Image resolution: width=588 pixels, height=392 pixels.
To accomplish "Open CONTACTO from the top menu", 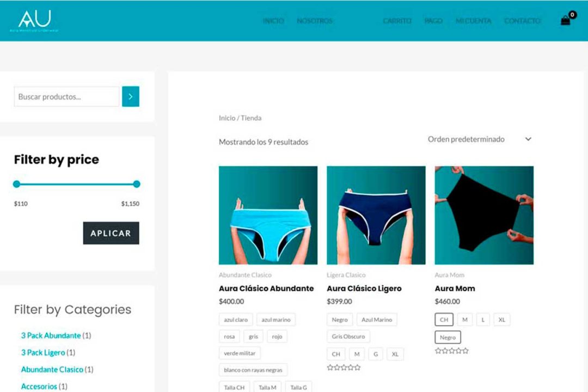I will [522, 21].
